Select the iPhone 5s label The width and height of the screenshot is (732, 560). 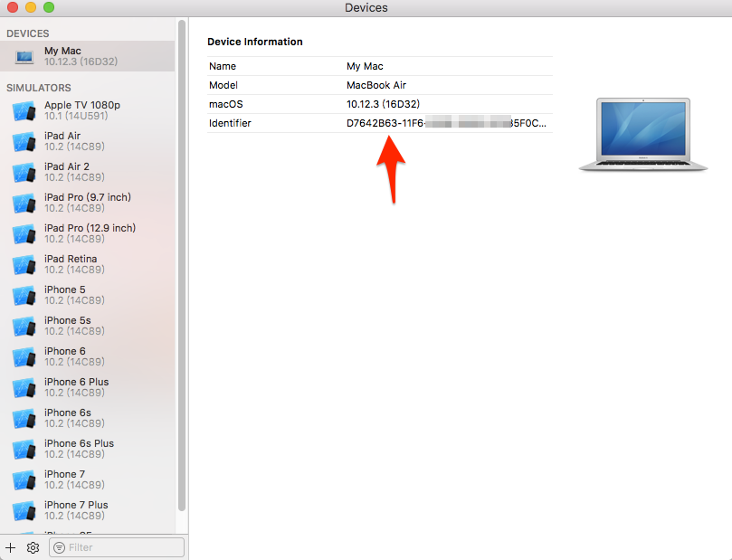pyautogui.click(x=68, y=320)
